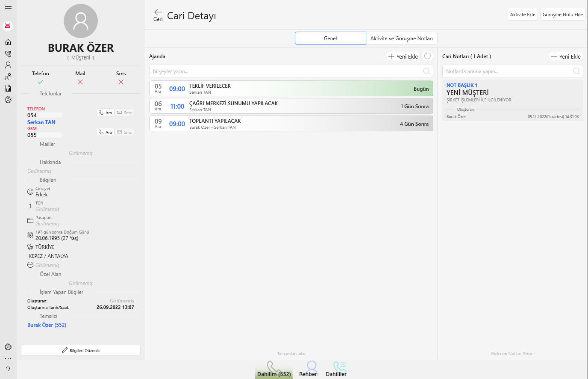588x379 pixels.
Task: Click the help question mark icon
Action: 8,370
